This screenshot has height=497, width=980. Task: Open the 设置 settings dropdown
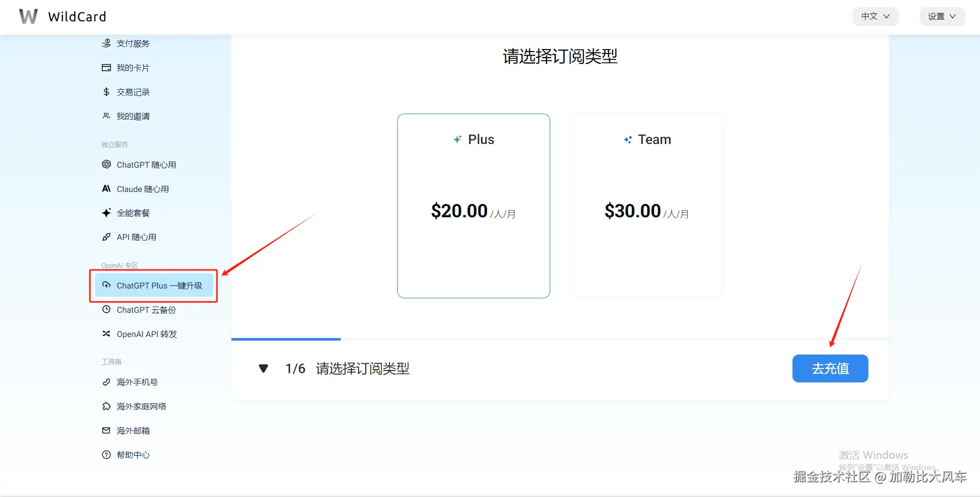coord(942,17)
